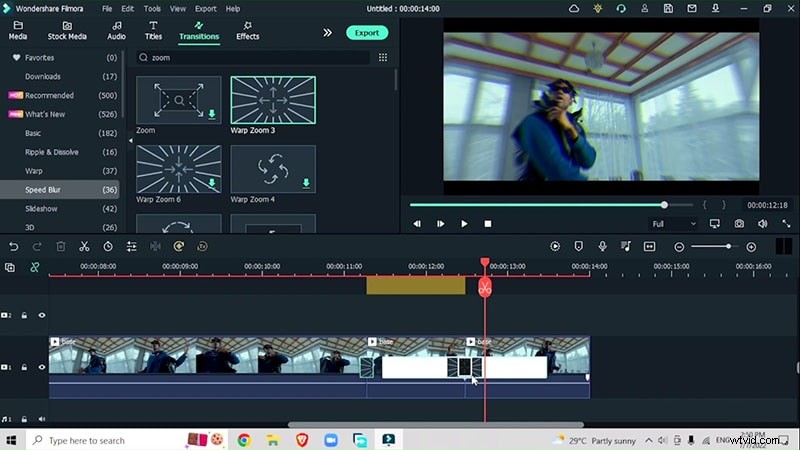Click the preview progress slider handle
This screenshot has height=450, width=800.
click(x=664, y=205)
